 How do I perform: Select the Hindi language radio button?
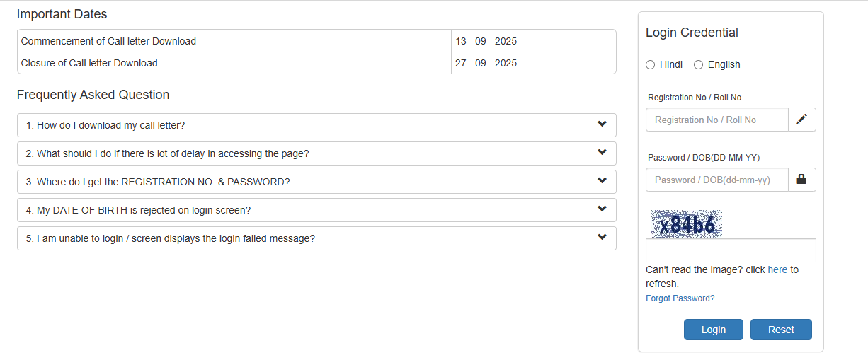651,65
